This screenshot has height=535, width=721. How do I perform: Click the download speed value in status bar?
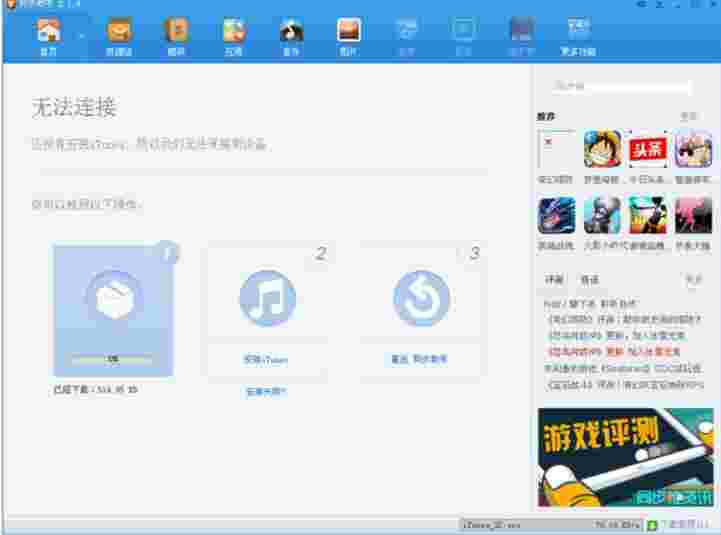coord(617,524)
